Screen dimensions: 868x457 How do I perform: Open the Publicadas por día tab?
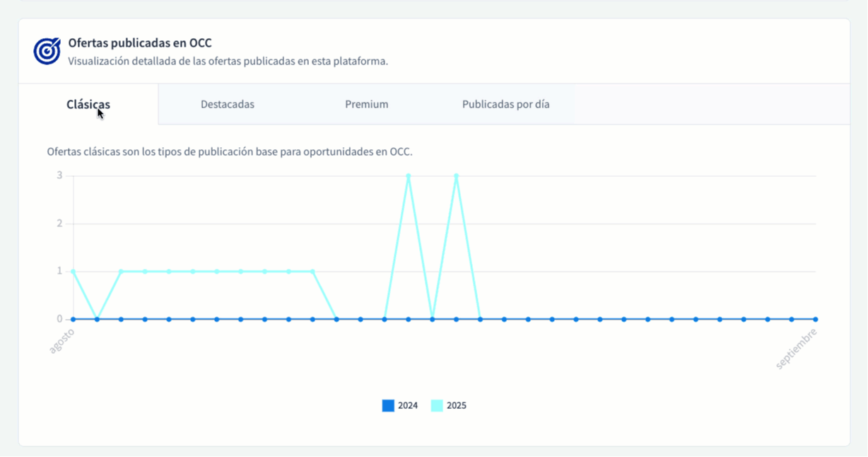506,104
